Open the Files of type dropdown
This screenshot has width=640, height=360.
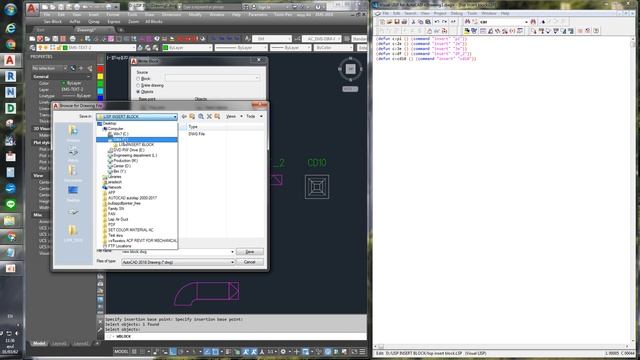pyautogui.click(x=178, y=262)
